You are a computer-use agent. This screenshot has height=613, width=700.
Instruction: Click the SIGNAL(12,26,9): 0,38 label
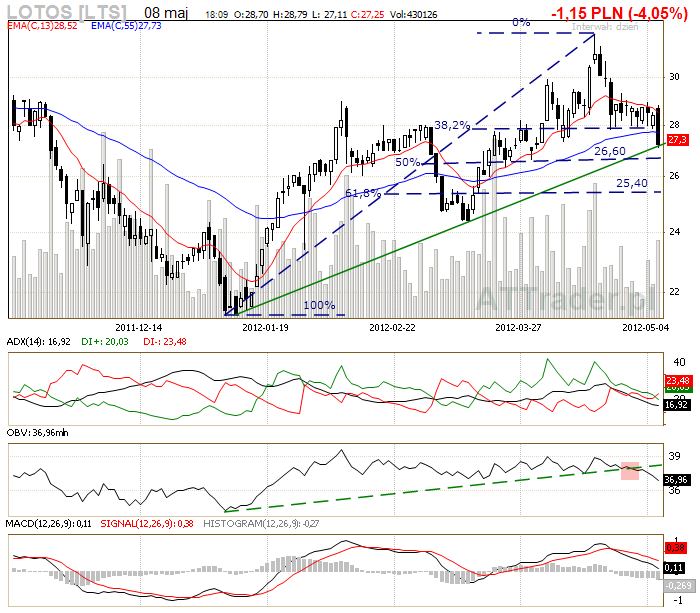(147, 524)
